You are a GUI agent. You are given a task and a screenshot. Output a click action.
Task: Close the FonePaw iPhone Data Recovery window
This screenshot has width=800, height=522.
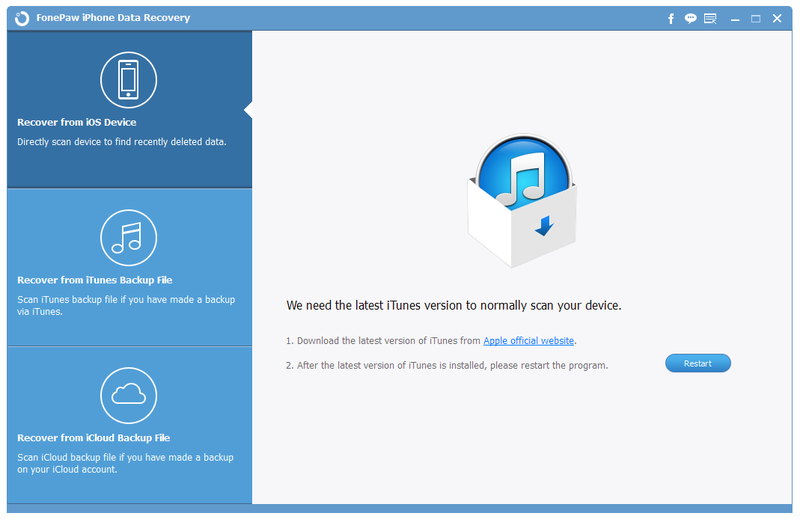pyautogui.click(x=777, y=19)
